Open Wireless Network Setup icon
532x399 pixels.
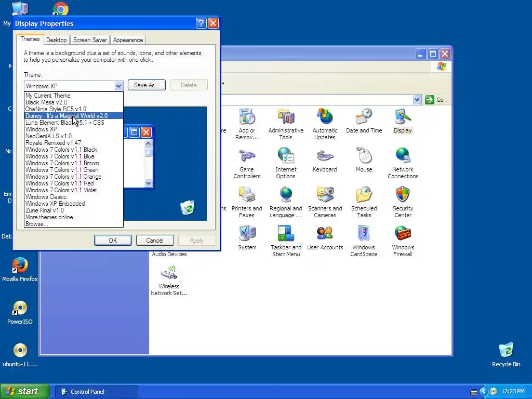coord(169,280)
